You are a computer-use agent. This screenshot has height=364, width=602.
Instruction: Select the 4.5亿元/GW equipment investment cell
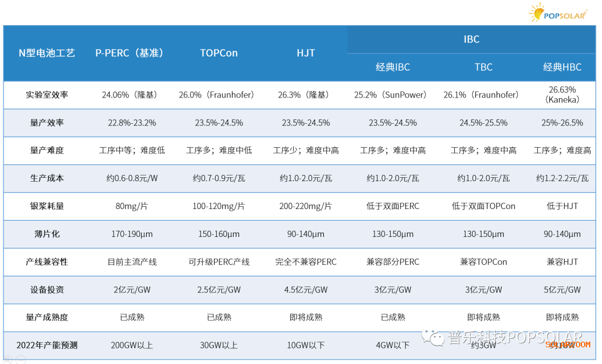pyautogui.click(x=305, y=290)
